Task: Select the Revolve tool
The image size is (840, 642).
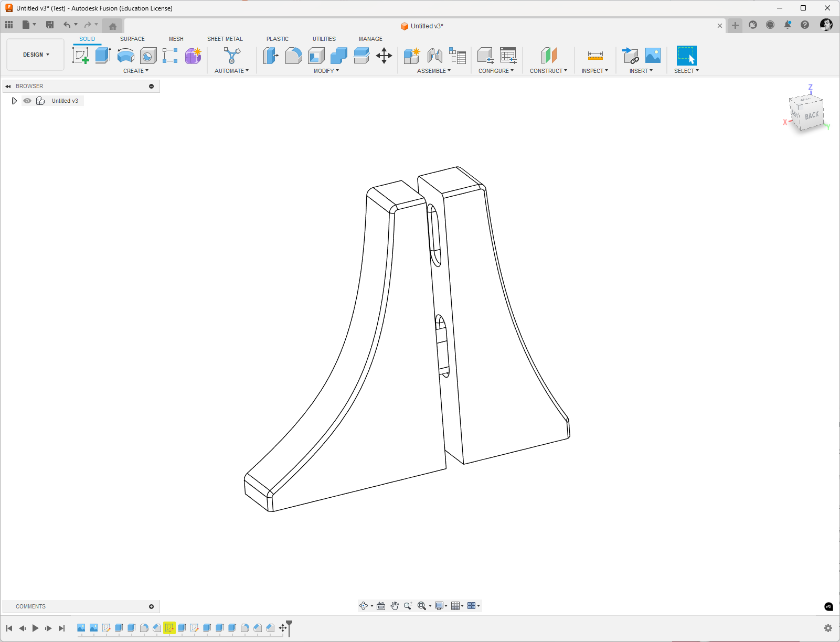Action: coord(125,55)
